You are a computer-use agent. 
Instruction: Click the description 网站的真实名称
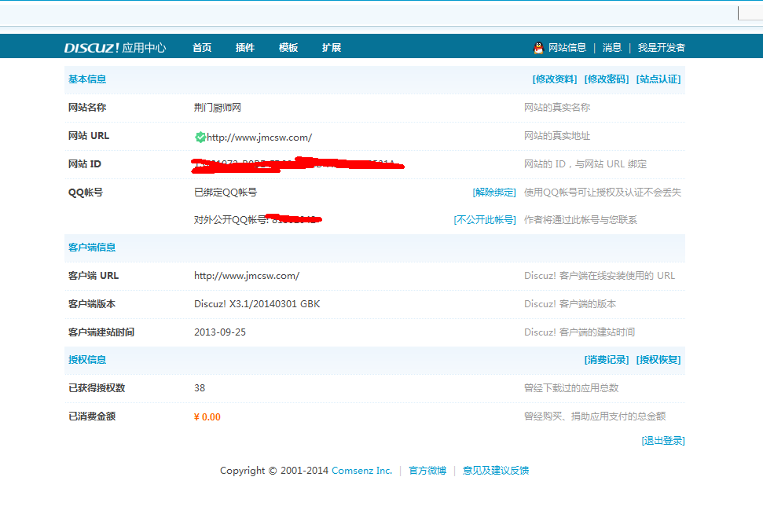[x=557, y=108]
